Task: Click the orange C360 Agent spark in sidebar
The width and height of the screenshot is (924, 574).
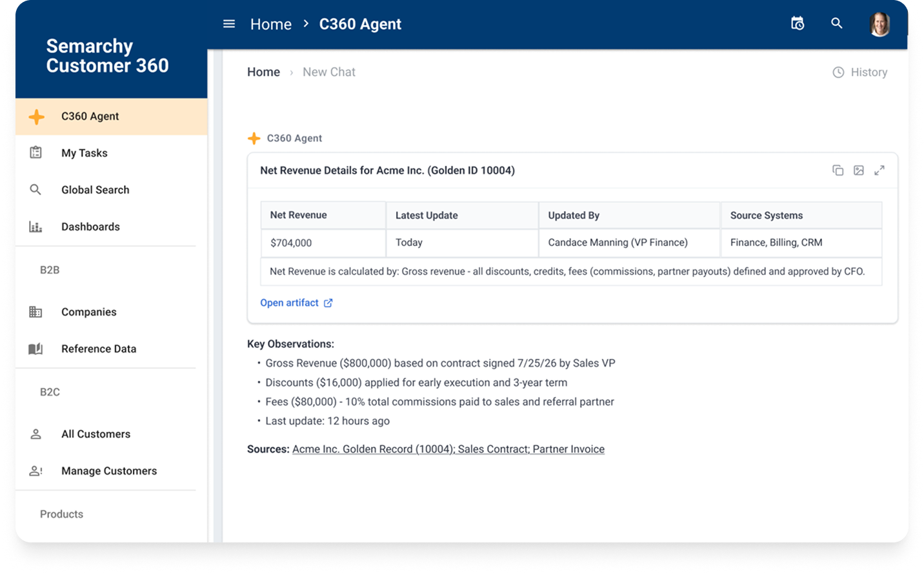Action: (37, 116)
